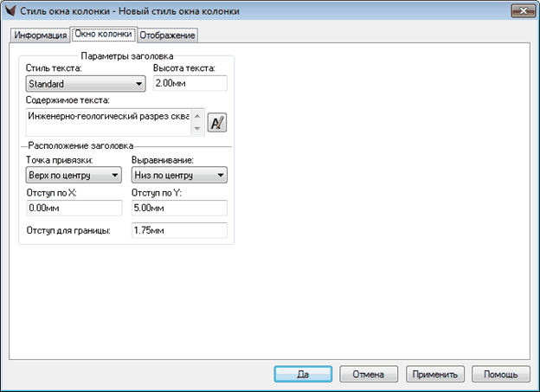Open the Отображение tab

coord(168,35)
